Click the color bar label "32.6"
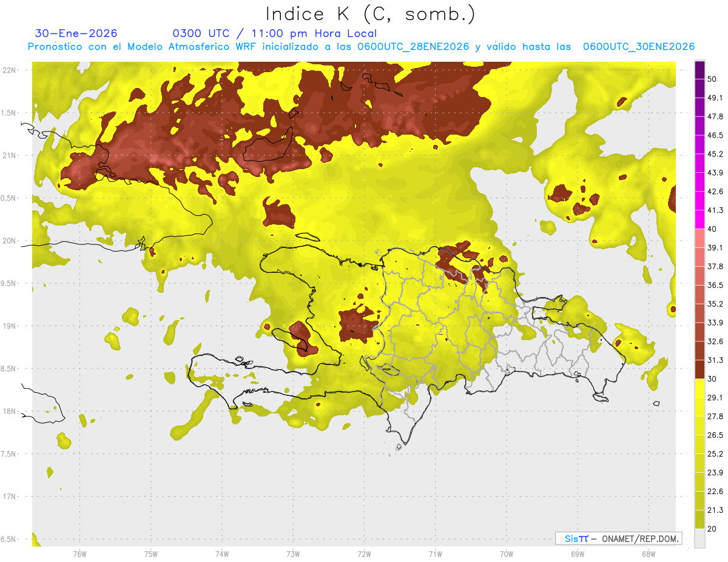Viewport: 728px width, 562px height. pos(715,341)
